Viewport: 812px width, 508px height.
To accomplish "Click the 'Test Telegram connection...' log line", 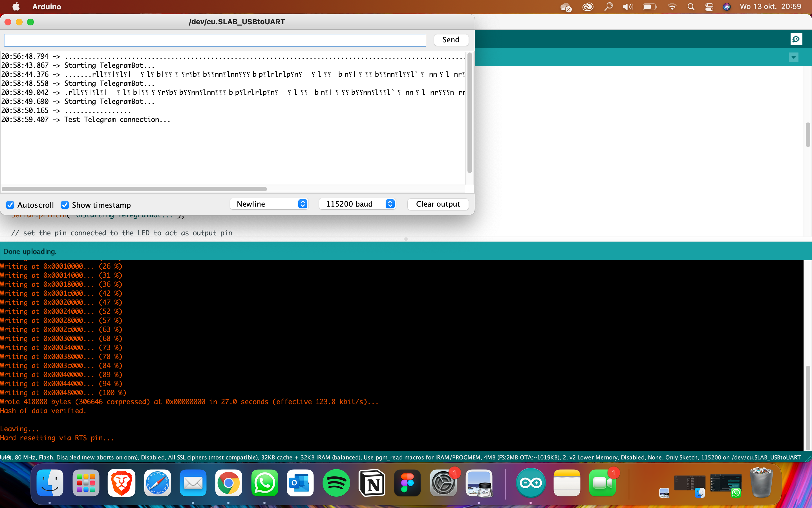I will 117,120.
